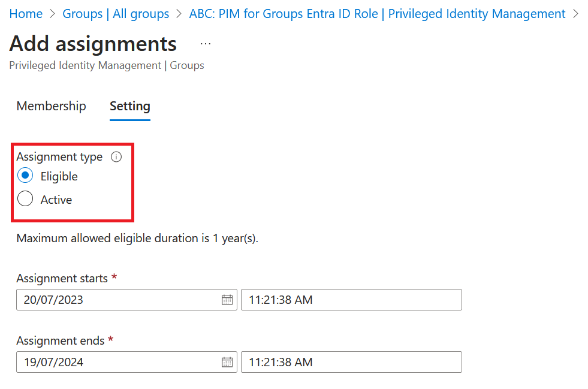This screenshot has width=588, height=389.
Task: Click the Assignment starts date field
Action: tap(117, 300)
